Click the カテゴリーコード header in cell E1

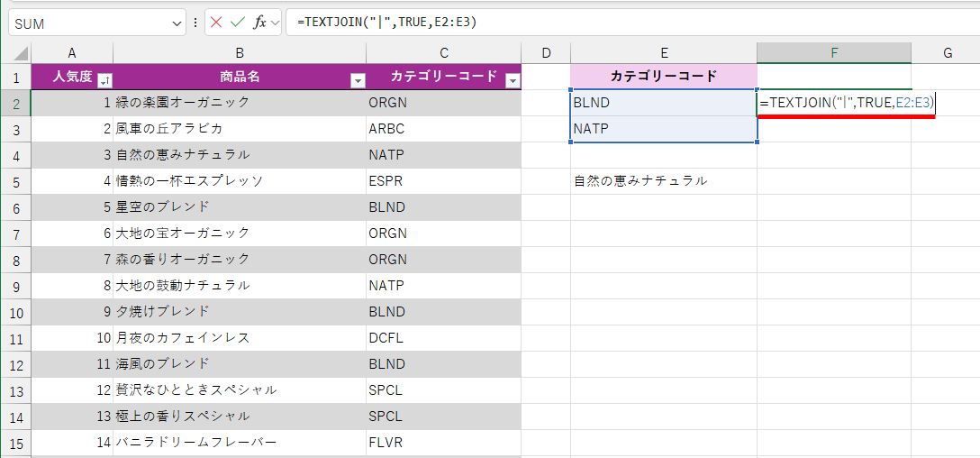point(664,77)
